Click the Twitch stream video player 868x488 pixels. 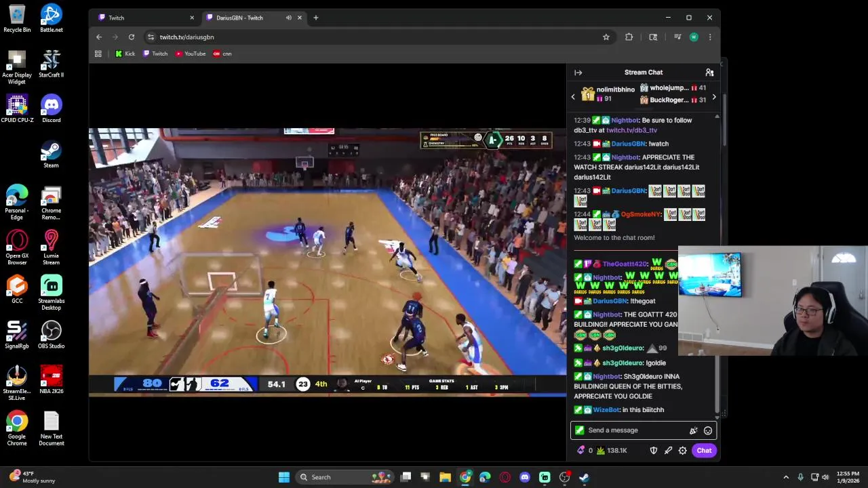point(328,261)
